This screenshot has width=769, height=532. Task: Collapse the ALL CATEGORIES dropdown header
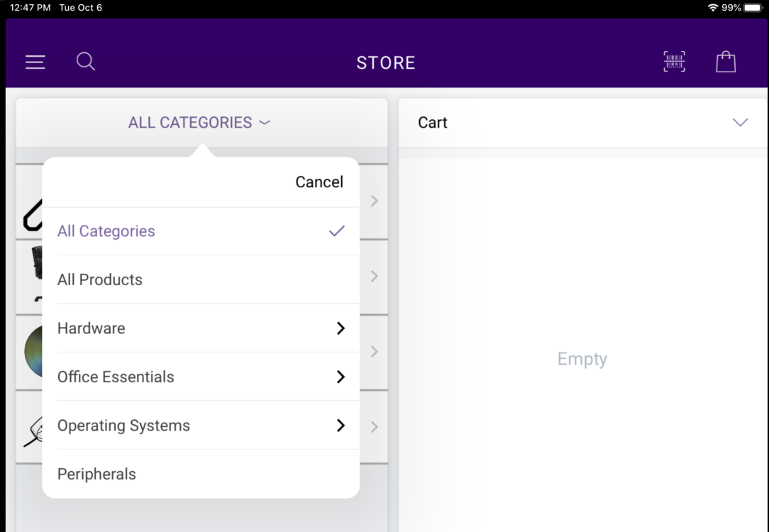(x=199, y=123)
